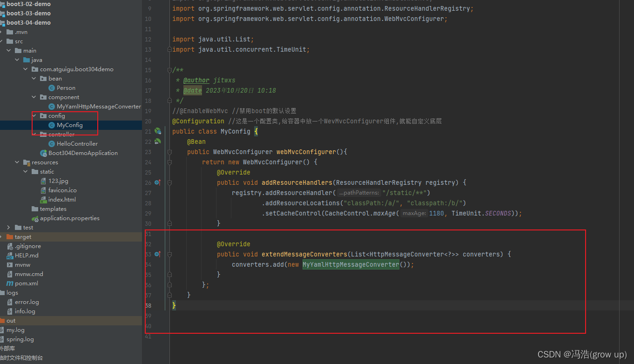Click Spring bean gutter icon on line 21
Image resolution: width=634 pixels, height=364 pixels.
point(158,131)
